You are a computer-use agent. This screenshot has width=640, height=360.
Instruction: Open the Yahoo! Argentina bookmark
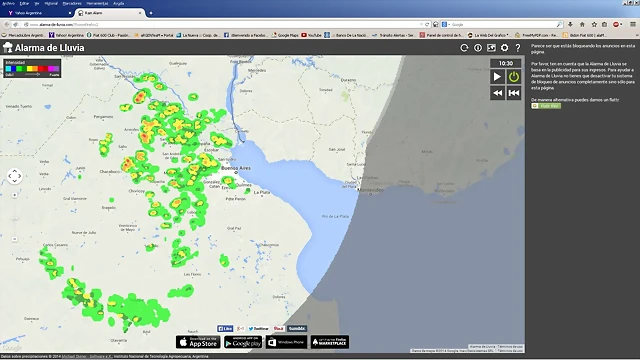[x=66, y=35]
